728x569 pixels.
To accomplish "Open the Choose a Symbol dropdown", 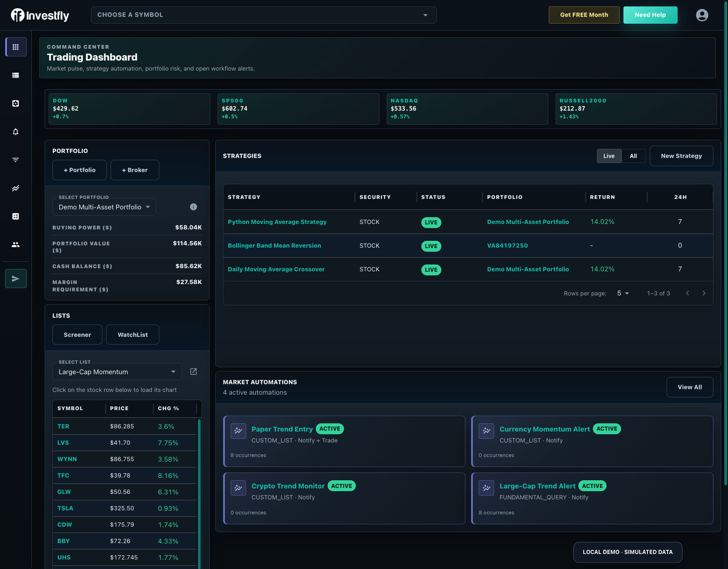I will click(264, 15).
